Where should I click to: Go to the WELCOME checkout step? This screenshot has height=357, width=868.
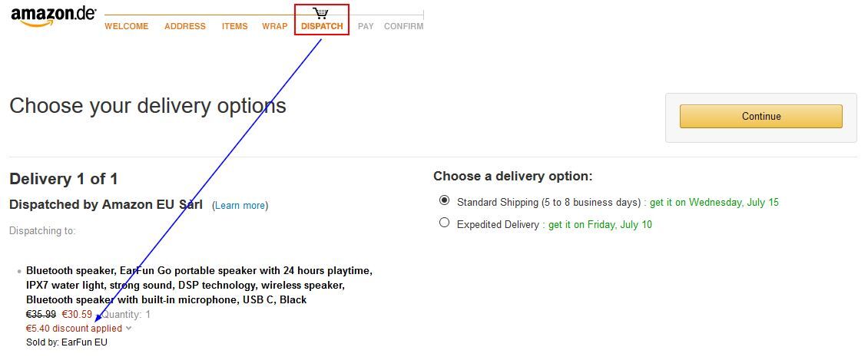(x=126, y=26)
